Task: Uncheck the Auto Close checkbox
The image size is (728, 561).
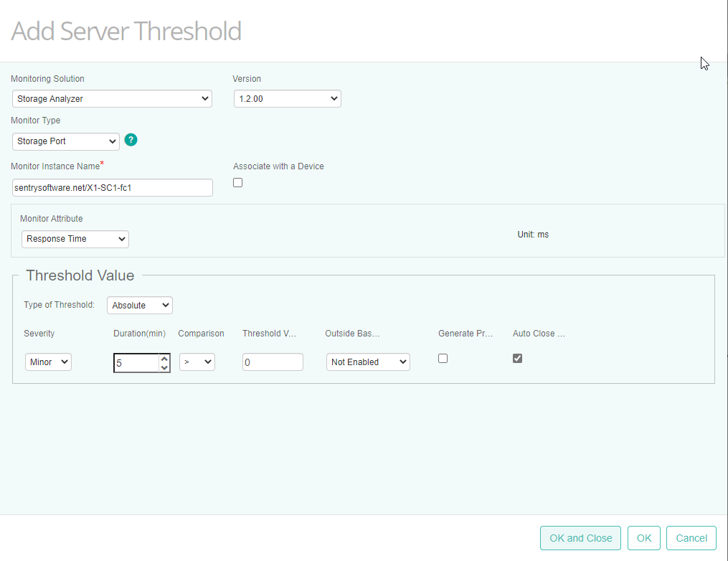Action: tap(517, 358)
